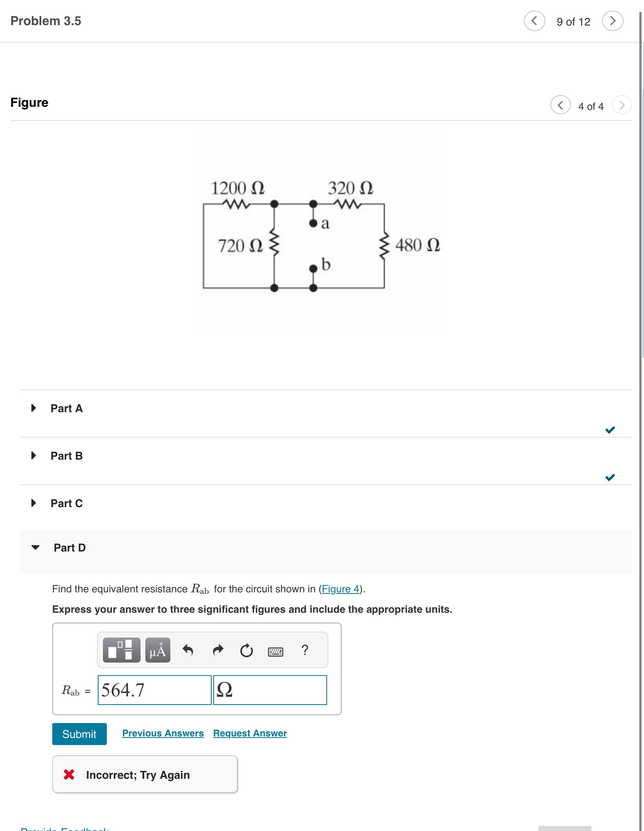Go to next problem with right chevron
This screenshot has width=644, height=831.
(x=612, y=22)
